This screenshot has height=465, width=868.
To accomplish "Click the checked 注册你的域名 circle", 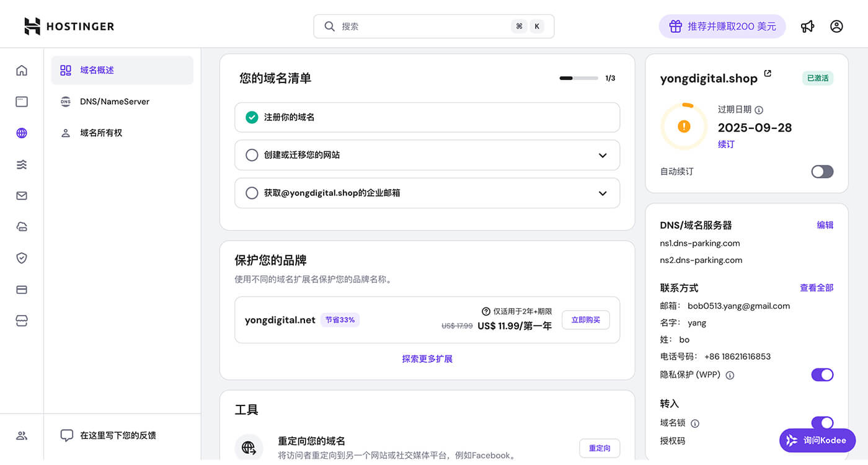I will click(252, 117).
